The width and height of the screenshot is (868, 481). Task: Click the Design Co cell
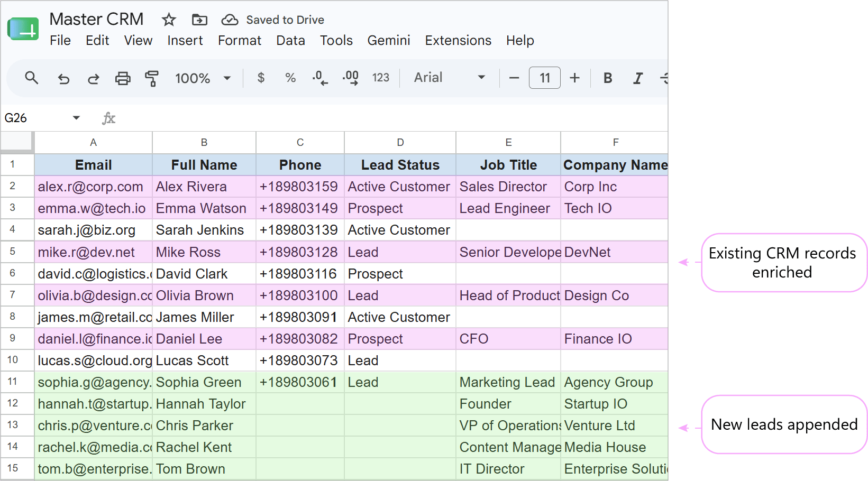615,295
